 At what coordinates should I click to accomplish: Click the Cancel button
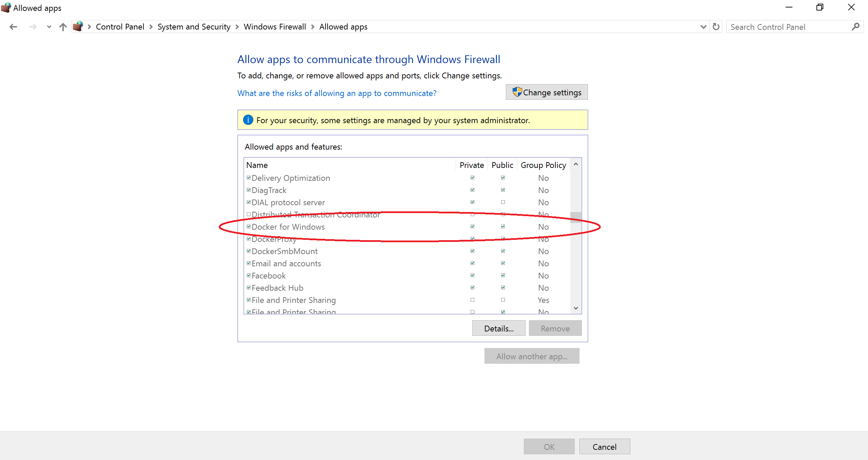coord(605,446)
